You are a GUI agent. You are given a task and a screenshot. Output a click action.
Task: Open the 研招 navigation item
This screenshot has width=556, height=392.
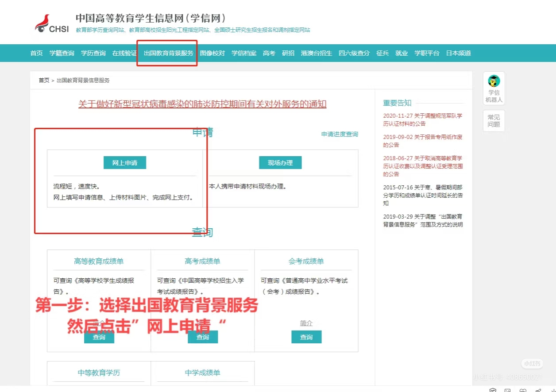point(288,53)
